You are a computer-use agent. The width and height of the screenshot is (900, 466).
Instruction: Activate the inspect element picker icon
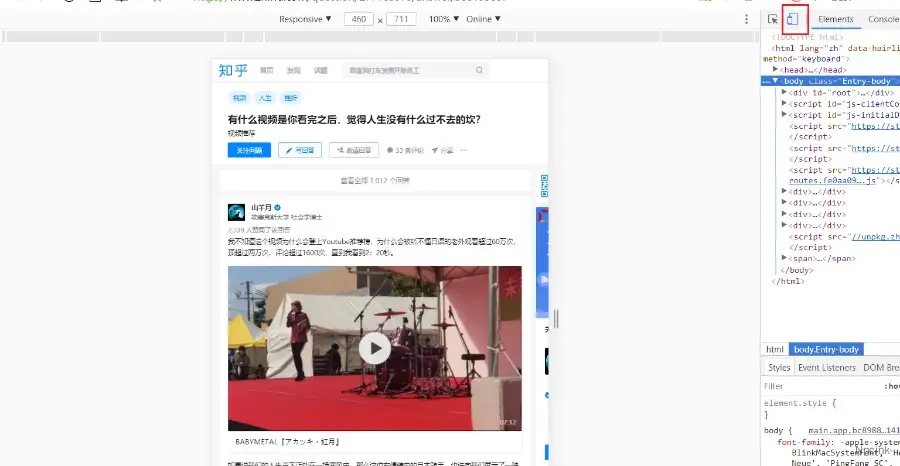click(773, 19)
